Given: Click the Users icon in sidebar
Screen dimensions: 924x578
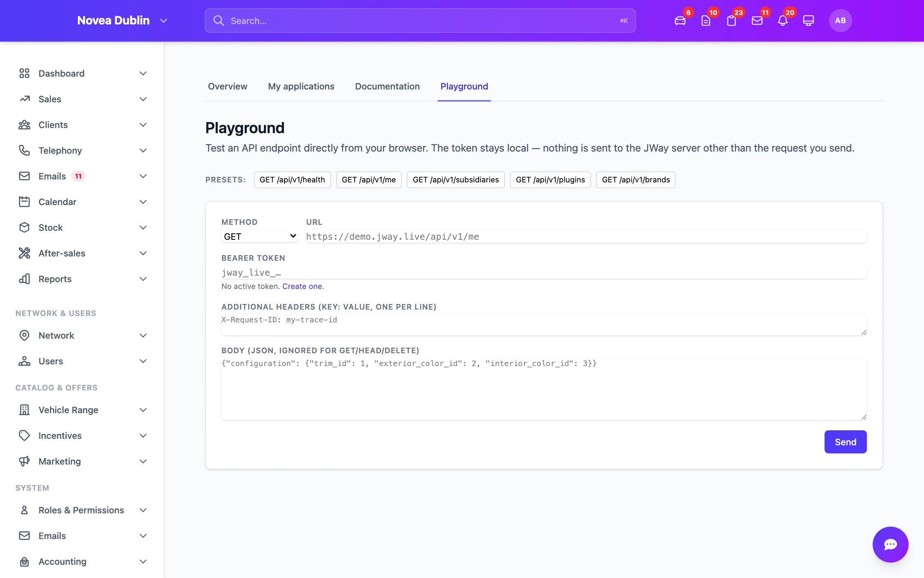Looking at the screenshot, I should [x=24, y=361].
